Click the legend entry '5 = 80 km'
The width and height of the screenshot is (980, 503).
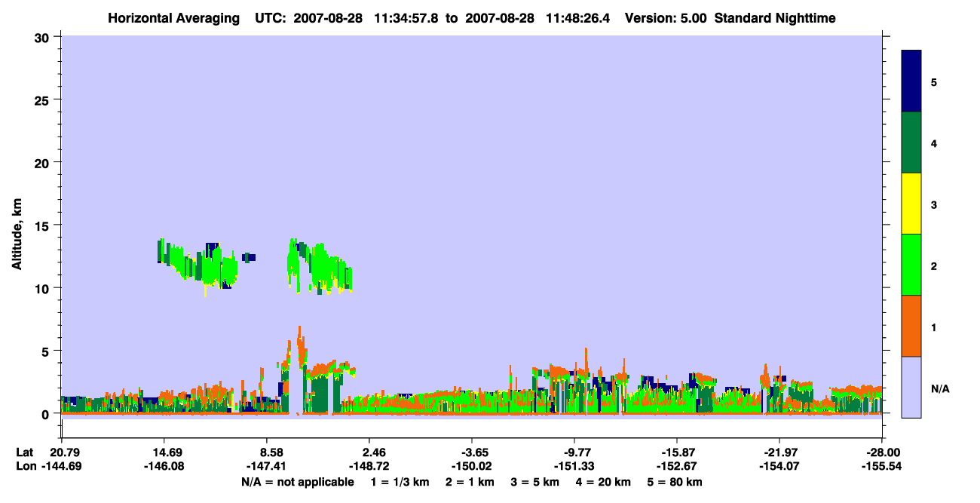pyautogui.click(x=675, y=482)
